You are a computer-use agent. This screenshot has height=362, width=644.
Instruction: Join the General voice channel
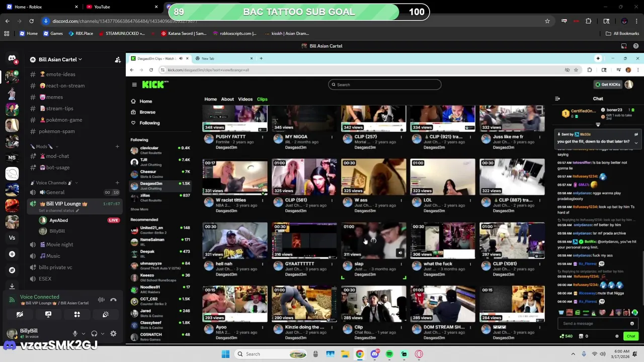tap(74, 192)
